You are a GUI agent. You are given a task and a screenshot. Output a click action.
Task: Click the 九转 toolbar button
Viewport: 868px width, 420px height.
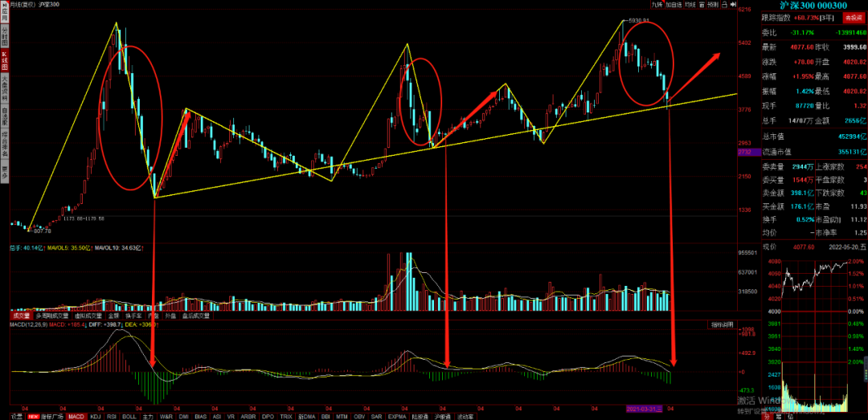click(x=657, y=5)
